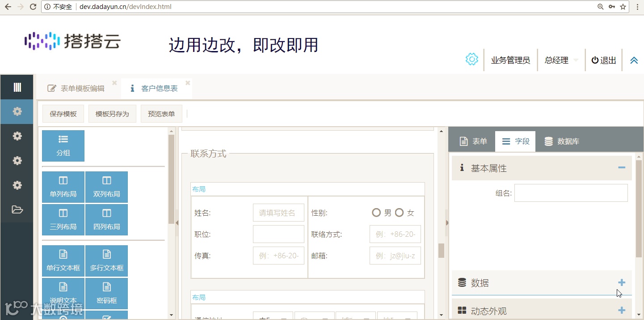Select the third gear icon in sidebar
This screenshot has height=320, width=644.
(17, 161)
